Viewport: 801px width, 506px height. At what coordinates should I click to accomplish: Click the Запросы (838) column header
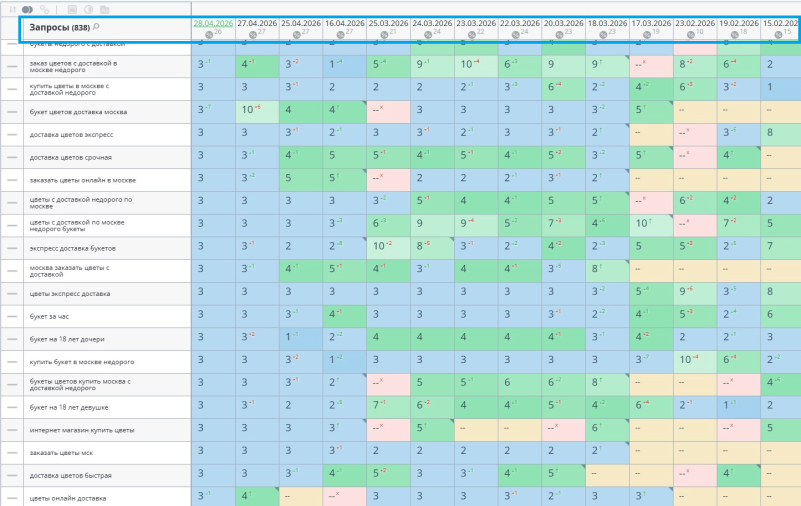click(59, 28)
